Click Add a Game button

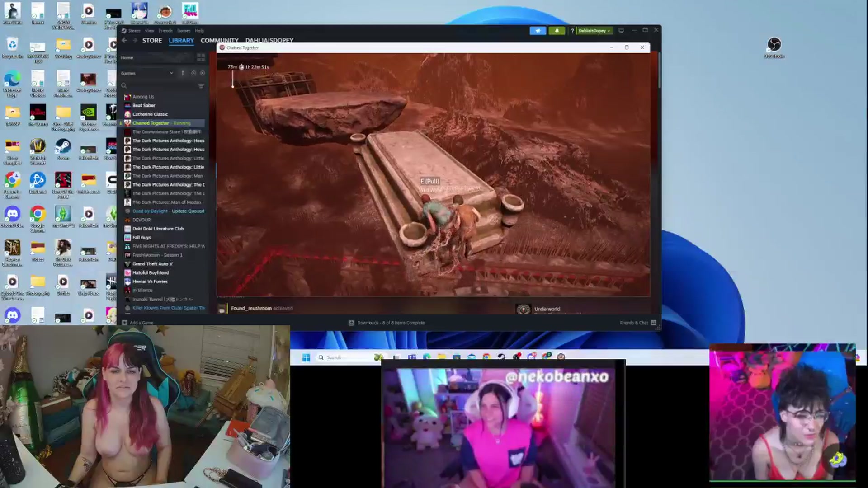pos(138,323)
